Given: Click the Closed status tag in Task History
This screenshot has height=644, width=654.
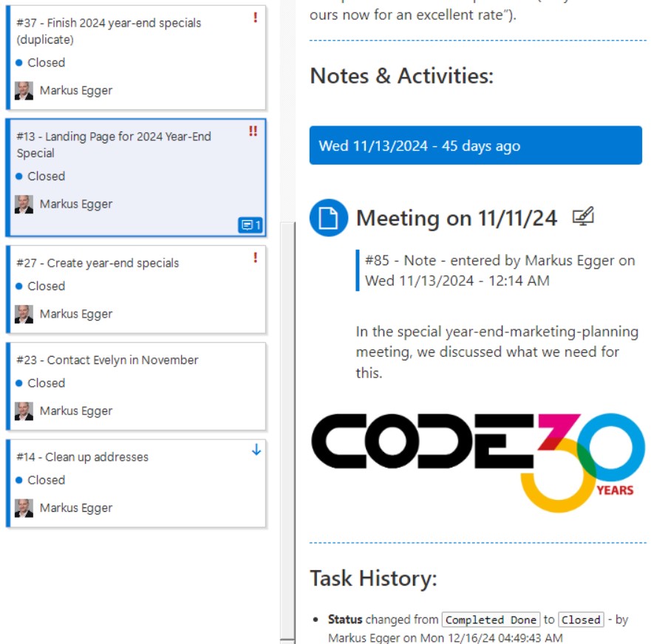Looking at the screenshot, I should (581, 620).
